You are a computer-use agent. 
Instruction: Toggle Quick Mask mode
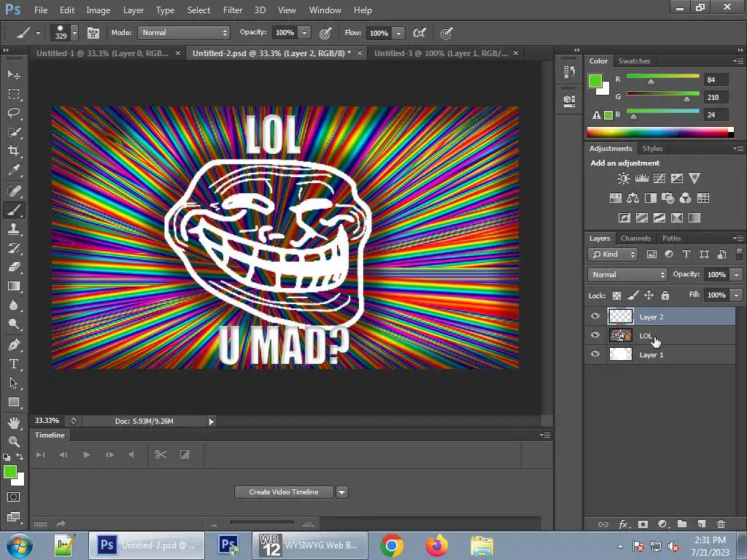(x=14, y=497)
